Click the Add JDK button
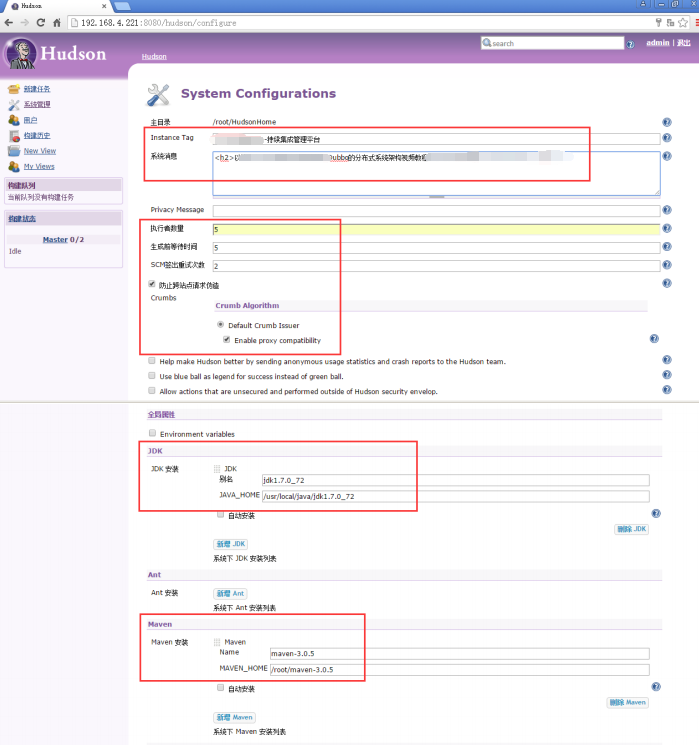Screen dimensions: 699x746 pyautogui.click(x=231, y=544)
